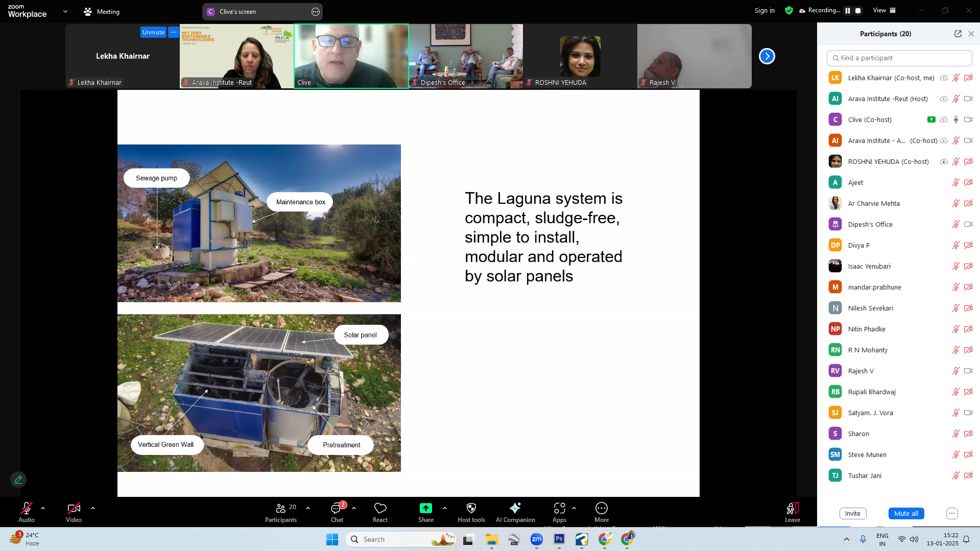Select Clive's screen tab
The width and height of the screenshot is (980, 551).
pos(262,12)
